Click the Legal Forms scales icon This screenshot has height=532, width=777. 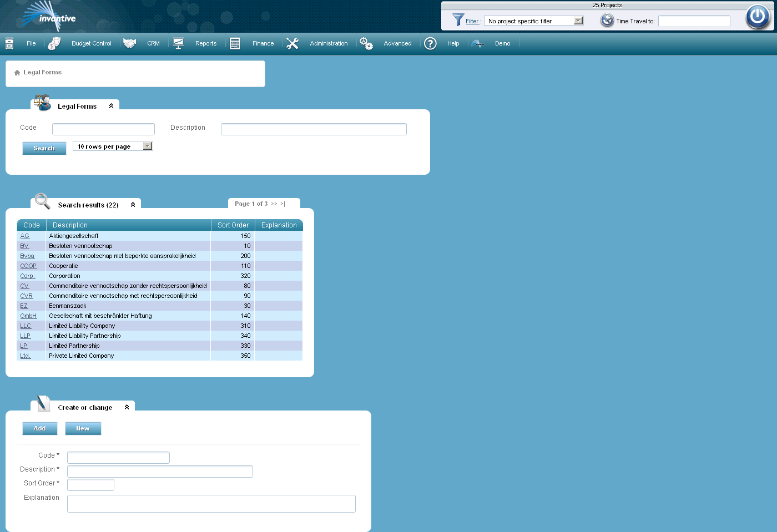pyautogui.click(x=42, y=103)
